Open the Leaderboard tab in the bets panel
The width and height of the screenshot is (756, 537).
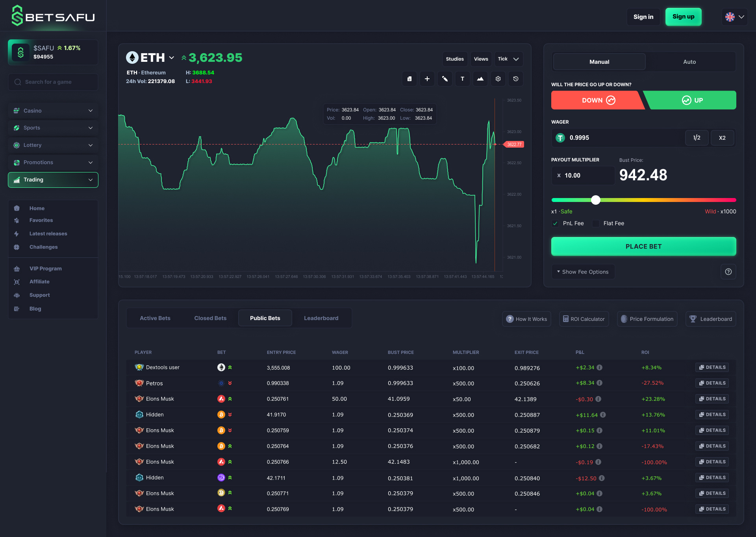click(x=321, y=318)
